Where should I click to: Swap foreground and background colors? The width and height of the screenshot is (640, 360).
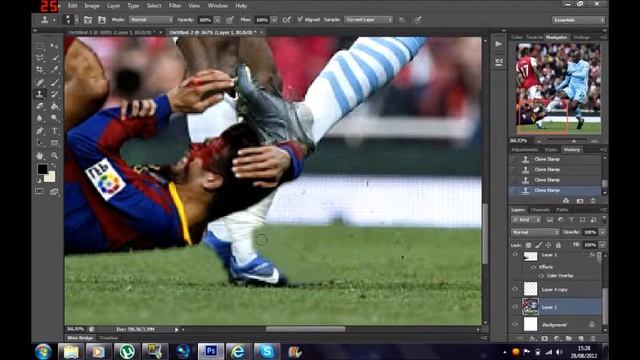[x=53, y=166]
